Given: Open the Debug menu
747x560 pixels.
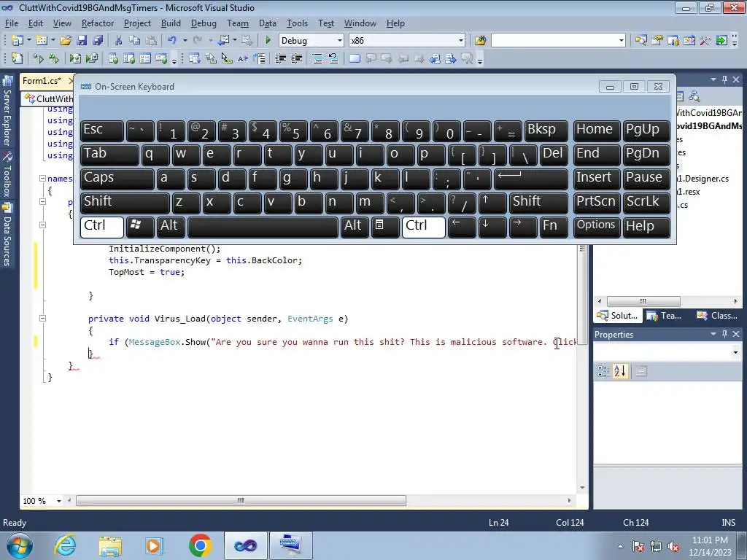Looking at the screenshot, I should coord(204,23).
